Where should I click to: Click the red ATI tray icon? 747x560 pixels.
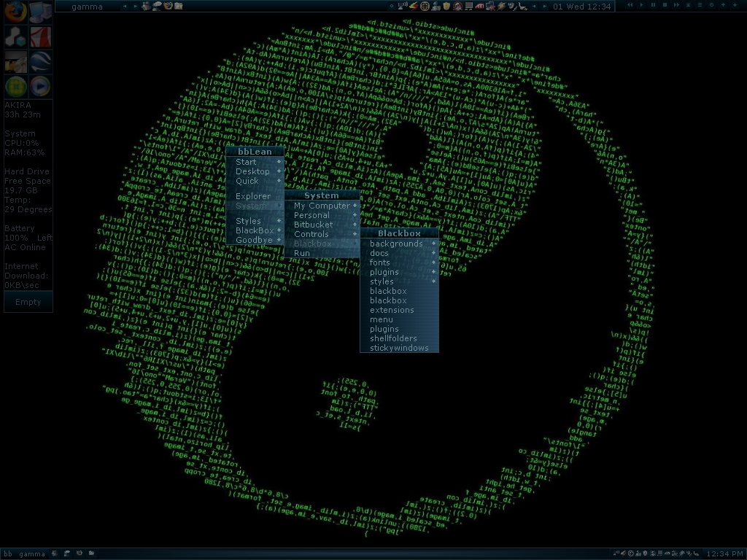pos(479,6)
